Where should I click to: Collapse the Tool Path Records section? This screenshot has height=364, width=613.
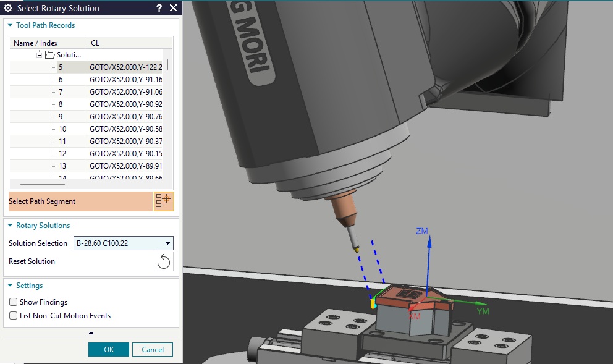pyautogui.click(x=10, y=25)
